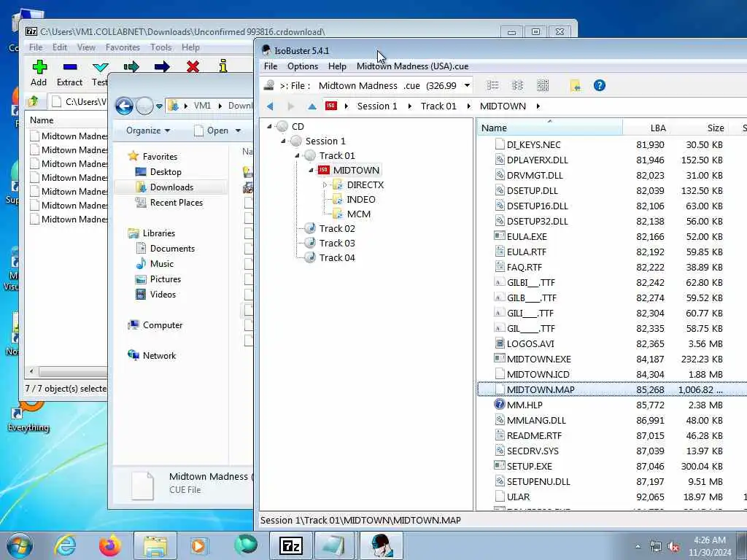Click the 7-Zip Add button
Image resolution: width=747 pixels, height=560 pixels.
(39, 73)
